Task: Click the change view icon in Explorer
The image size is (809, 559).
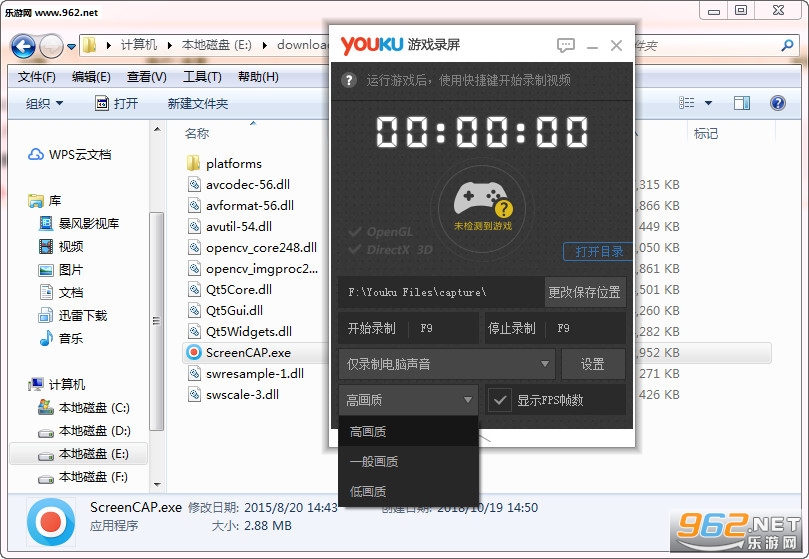Action: pyautogui.click(x=686, y=103)
